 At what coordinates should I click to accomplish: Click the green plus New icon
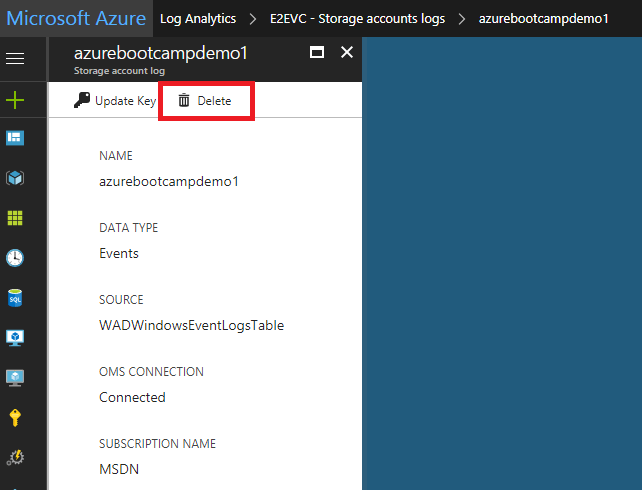coord(15,100)
